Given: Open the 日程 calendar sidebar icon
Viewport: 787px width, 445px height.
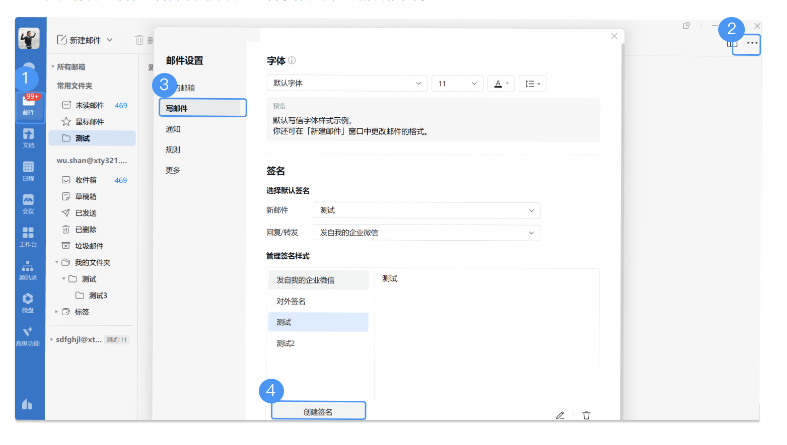Looking at the screenshot, I should click(x=29, y=171).
